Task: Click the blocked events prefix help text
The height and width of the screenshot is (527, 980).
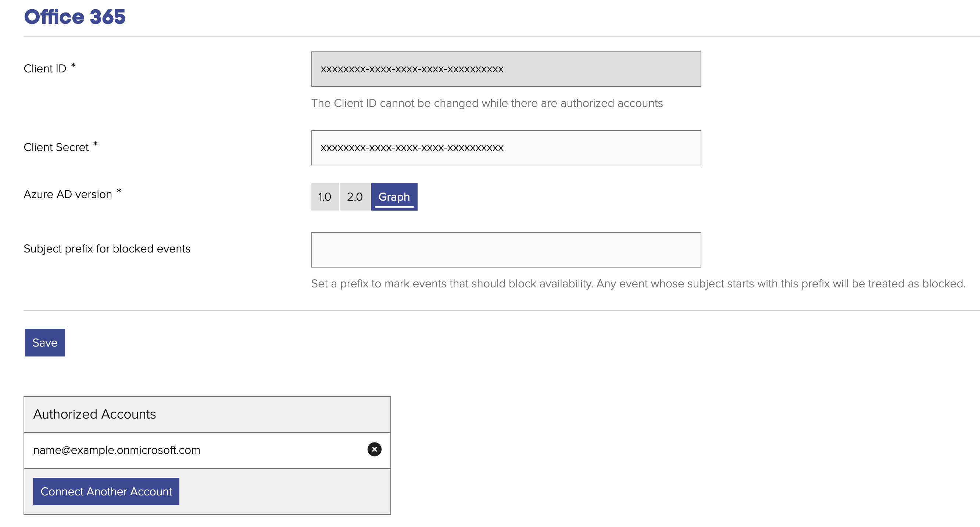Action: [638, 284]
